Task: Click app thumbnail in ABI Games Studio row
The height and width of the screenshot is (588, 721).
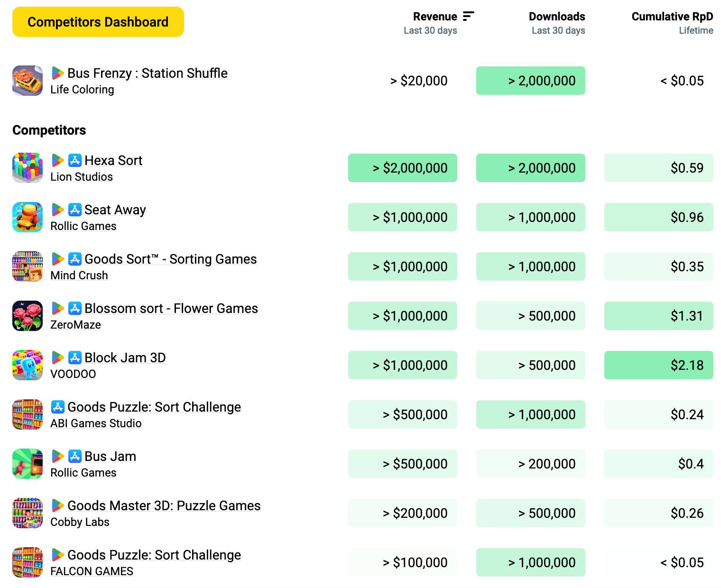Action: click(28, 414)
